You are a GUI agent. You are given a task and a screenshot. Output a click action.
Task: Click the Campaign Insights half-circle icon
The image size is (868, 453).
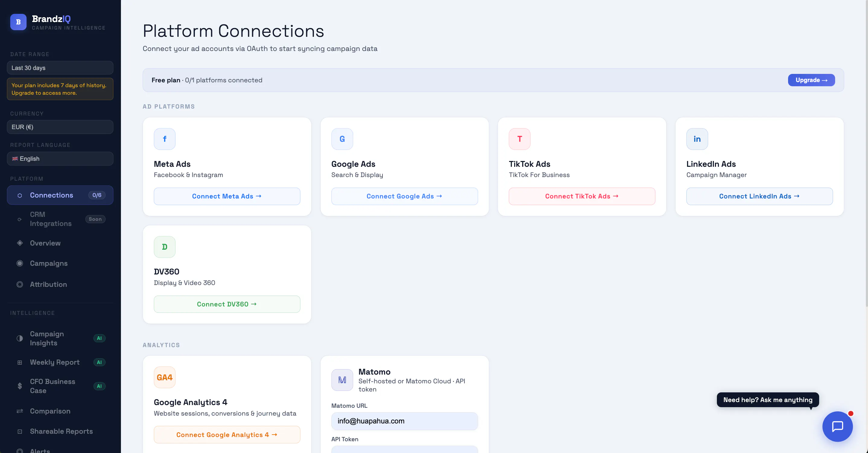(20, 338)
